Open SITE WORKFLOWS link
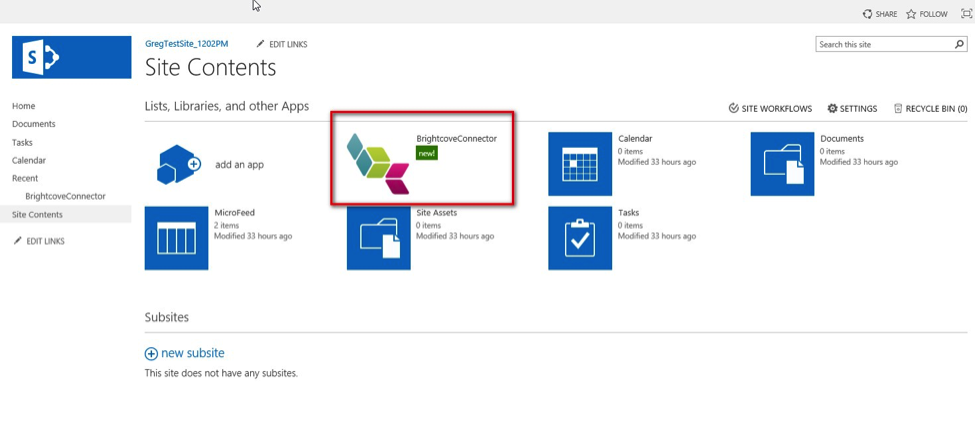The image size is (975, 436). [770, 108]
